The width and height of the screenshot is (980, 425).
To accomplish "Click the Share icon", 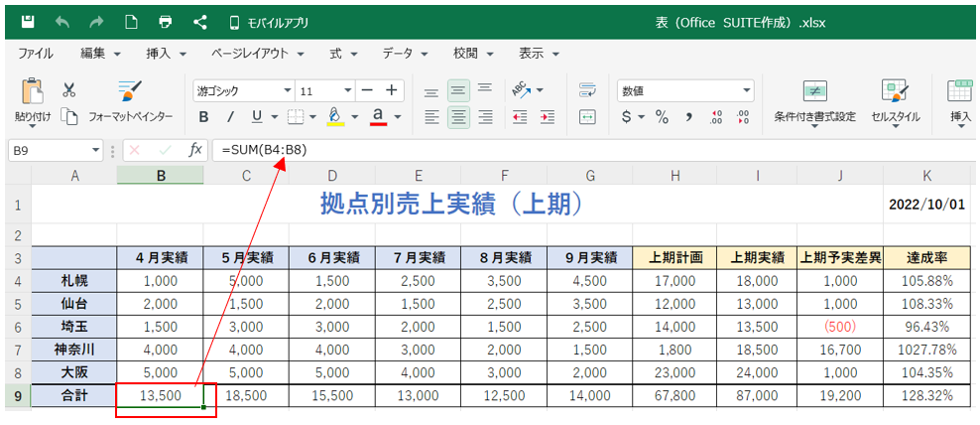I will [200, 21].
